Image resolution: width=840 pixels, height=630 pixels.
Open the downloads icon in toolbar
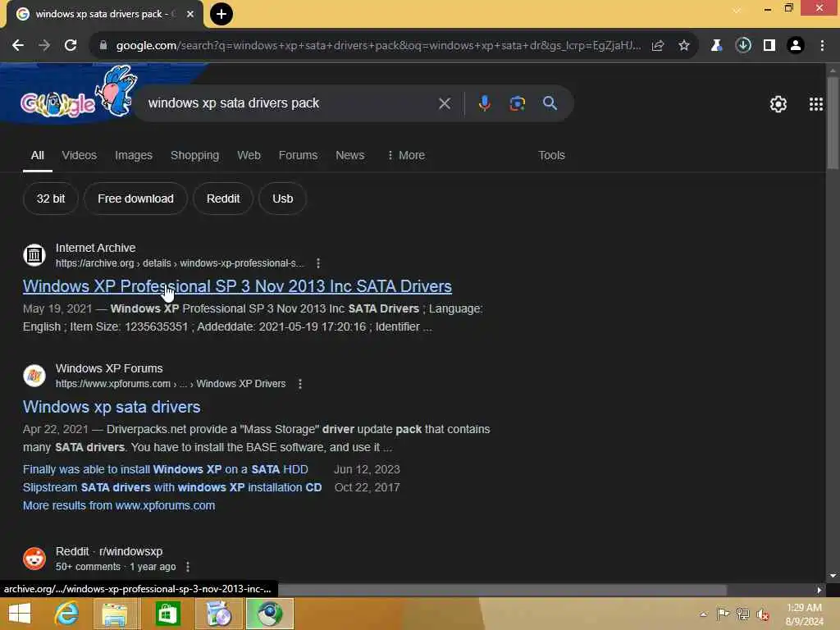[x=743, y=45]
